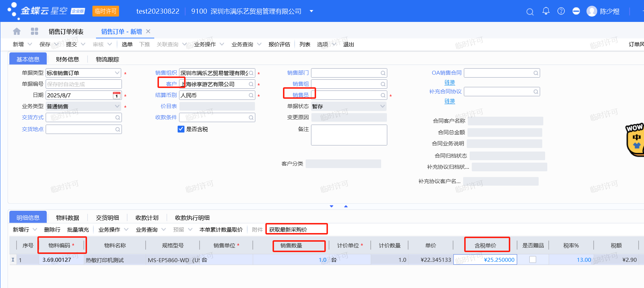This screenshot has width=644, height=288.
Task: Open the app grid menu icon
Action: click(x=35, y=32)
